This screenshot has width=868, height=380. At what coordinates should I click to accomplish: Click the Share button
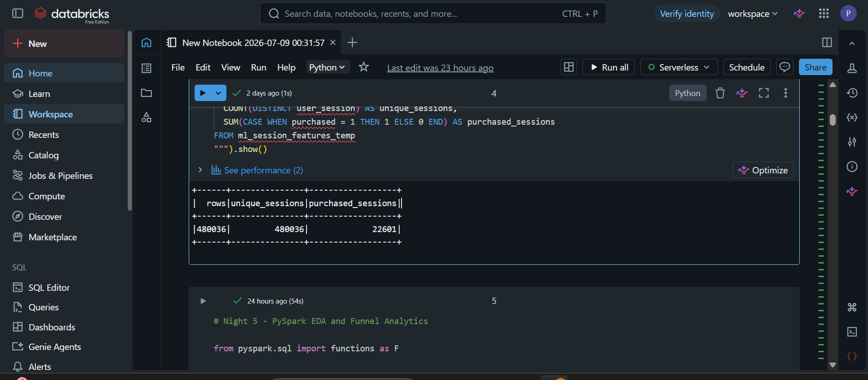pos(815,67)
